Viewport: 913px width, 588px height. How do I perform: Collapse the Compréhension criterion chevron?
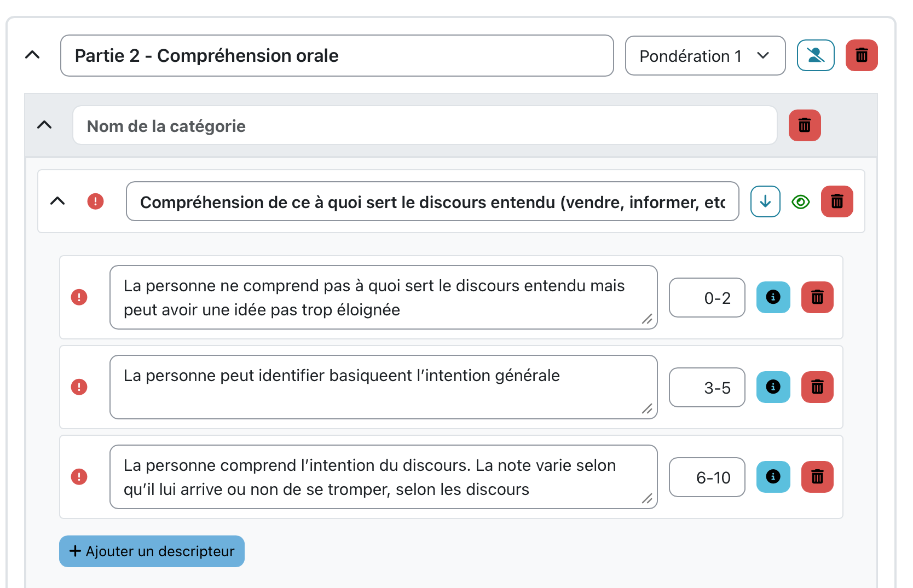[x=57, y=201]
